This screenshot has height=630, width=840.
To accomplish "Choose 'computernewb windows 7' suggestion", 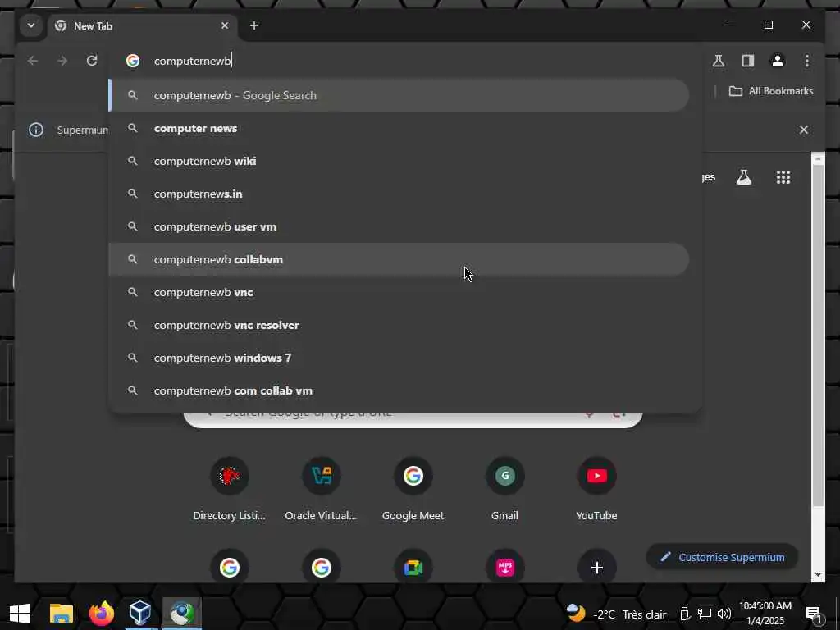I will click(x=399, y=358).
